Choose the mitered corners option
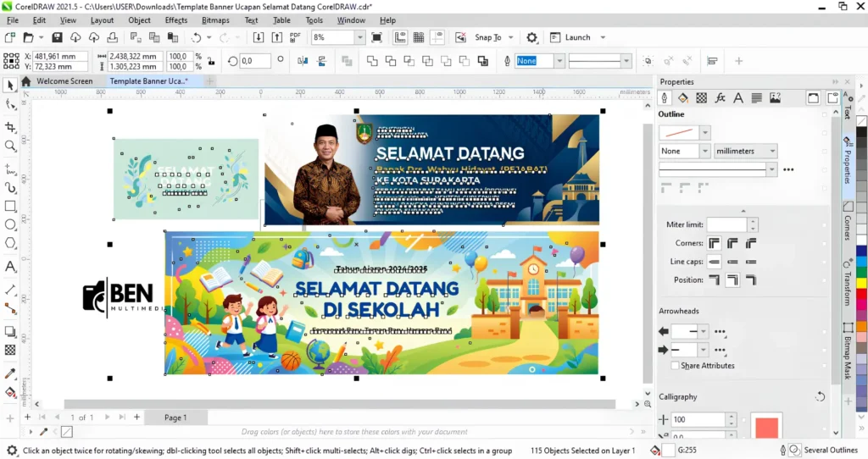 715,243
